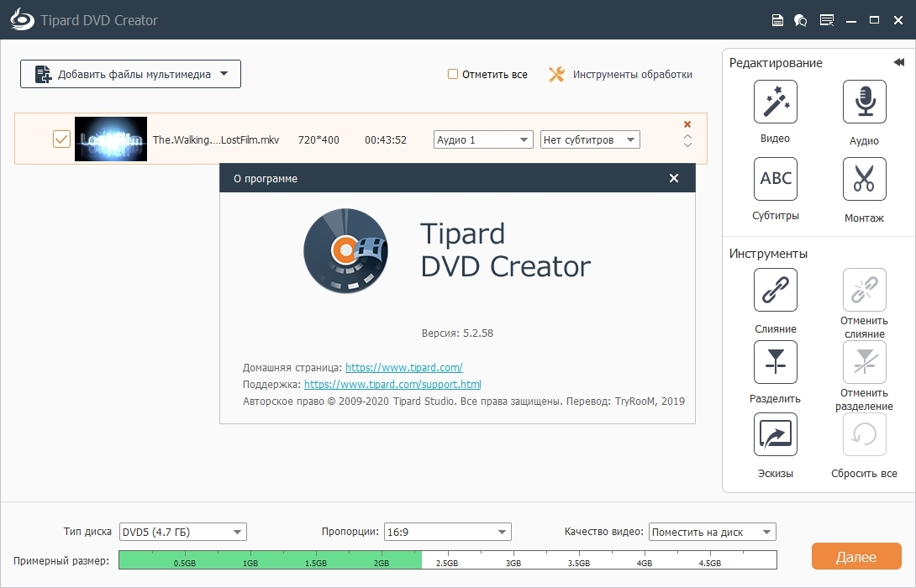Viewport: 916px width, 588px height.
Task: Click the LostFilm video thumbnail
Action: click(111, 139)
